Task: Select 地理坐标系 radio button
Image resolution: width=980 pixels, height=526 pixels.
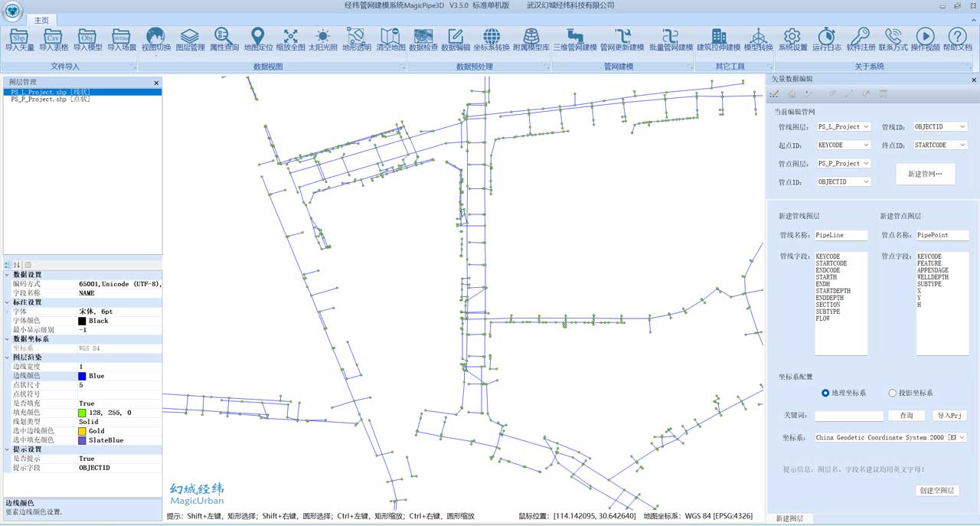Action: [825, 393]
